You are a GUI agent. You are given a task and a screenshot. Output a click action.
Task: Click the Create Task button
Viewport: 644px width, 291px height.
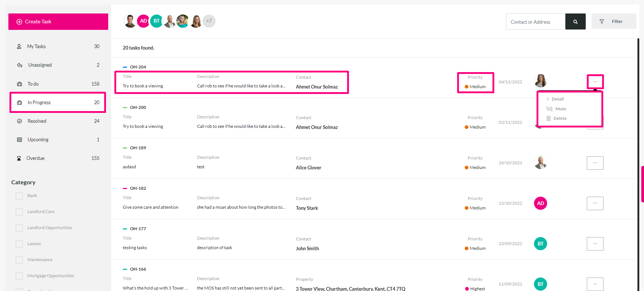[58, 21]
